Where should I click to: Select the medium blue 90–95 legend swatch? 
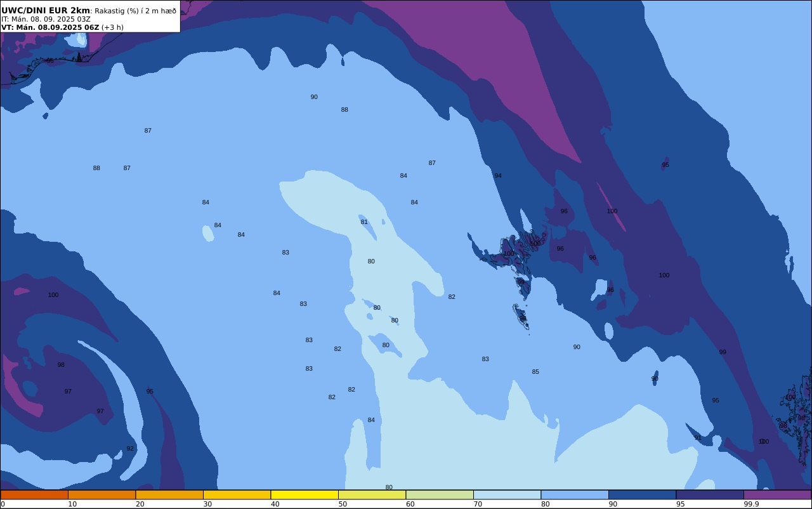643,494
